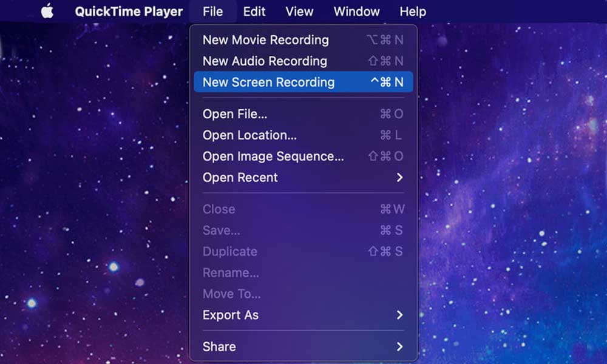607x364 pixels.
Task: Open the Window menu
Action: (x=356, y=10)
